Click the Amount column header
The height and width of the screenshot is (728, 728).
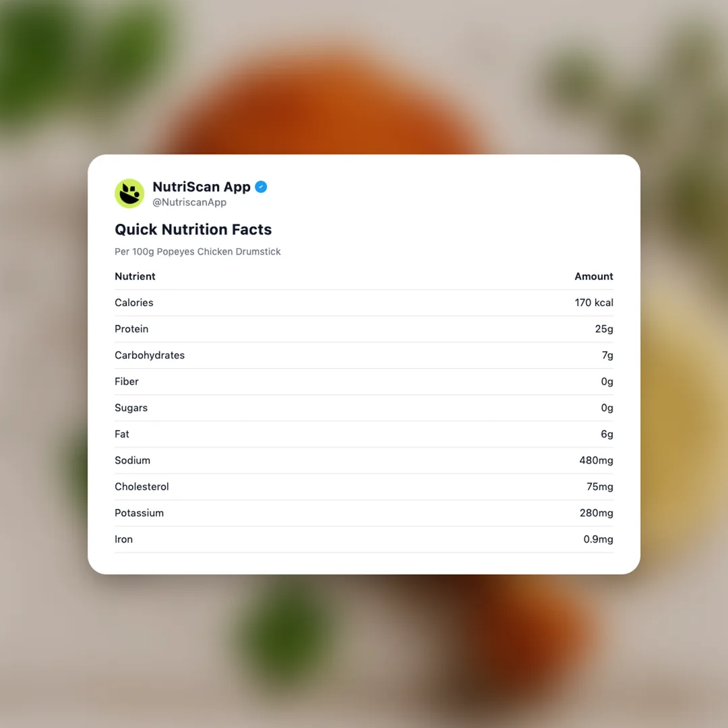pyautogui.click(x=593, y=276)
